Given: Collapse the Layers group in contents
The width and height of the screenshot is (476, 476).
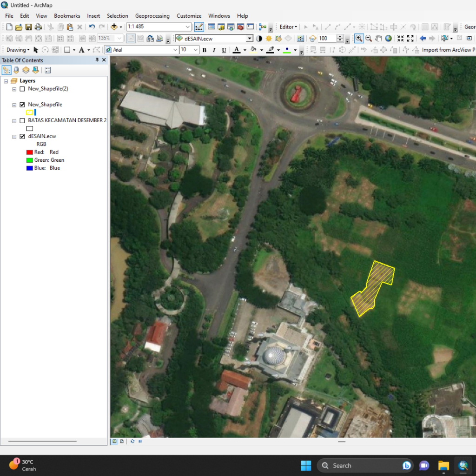Looking at the screenshot, I should point(6,81).
